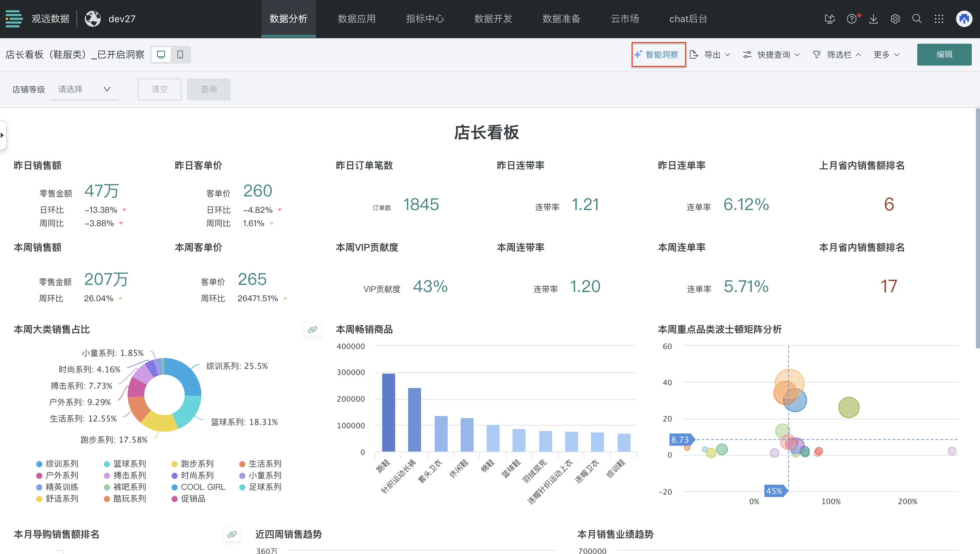Switch to the 数据应用 tab

pos(357,19)
